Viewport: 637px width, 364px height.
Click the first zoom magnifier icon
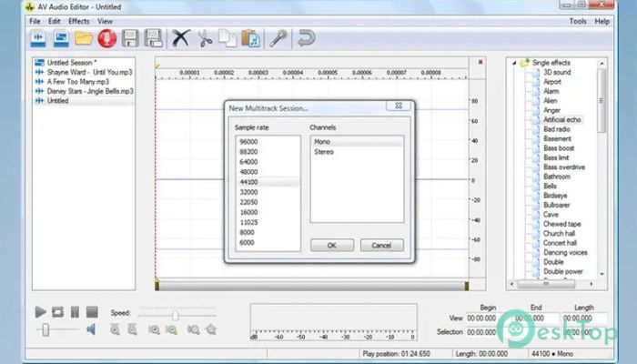[x=115, y=329]
